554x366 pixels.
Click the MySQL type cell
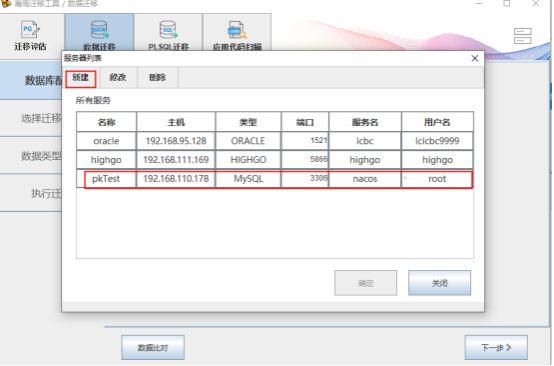[x=248, y=179]
